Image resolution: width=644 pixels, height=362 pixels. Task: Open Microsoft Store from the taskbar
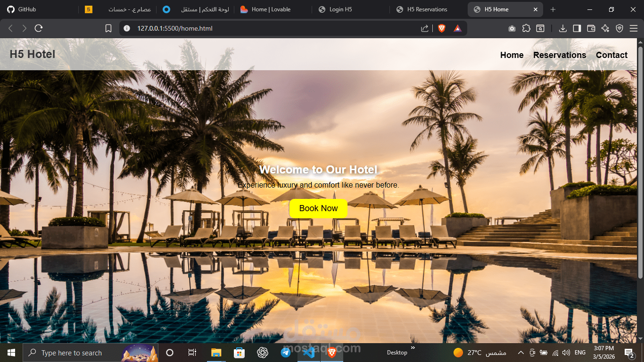(239, 353)
